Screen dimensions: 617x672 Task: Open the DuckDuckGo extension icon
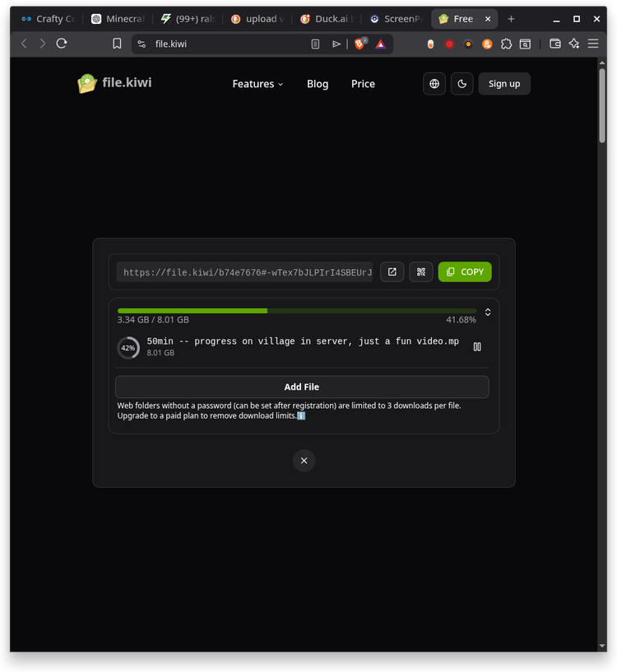pos(487,44)
